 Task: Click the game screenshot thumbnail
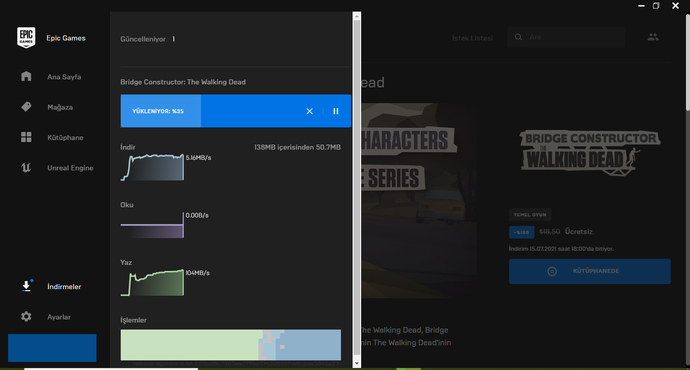(x=419, y=200)
